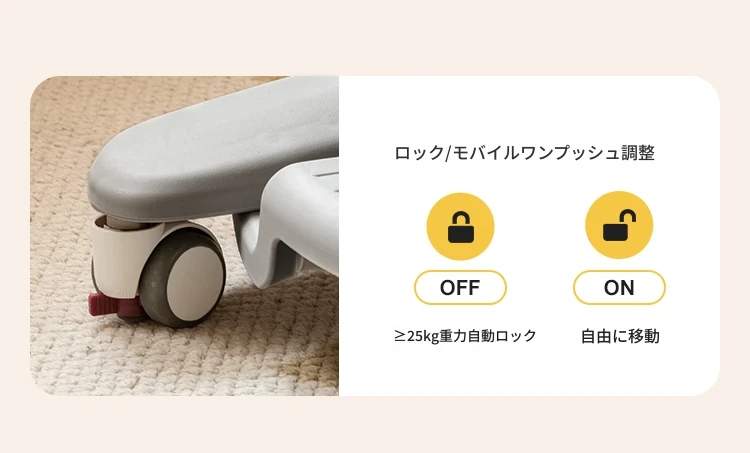
Task: Click the yellow locked padlock icon
Action: pyautogui.click(x=460, y=227)
